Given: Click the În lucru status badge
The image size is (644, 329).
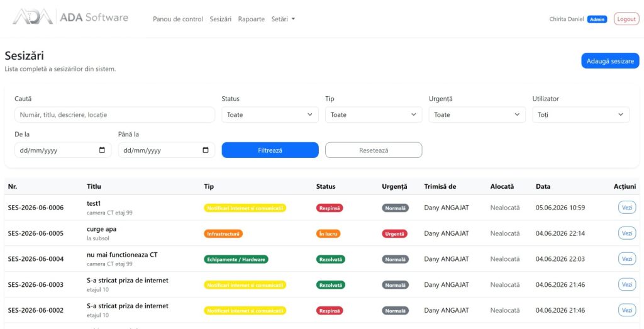Looking at the screenshot, I should (328, 234).
